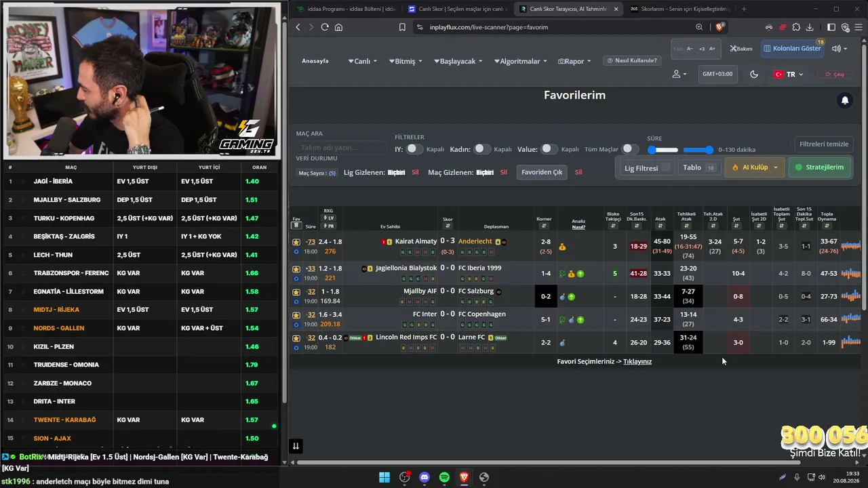Click the GMT+03:00 timezone button

tap(717, 74)
